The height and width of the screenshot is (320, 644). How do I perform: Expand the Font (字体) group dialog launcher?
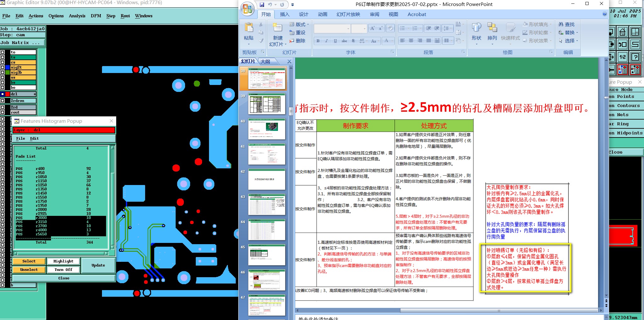coord(393,52)
